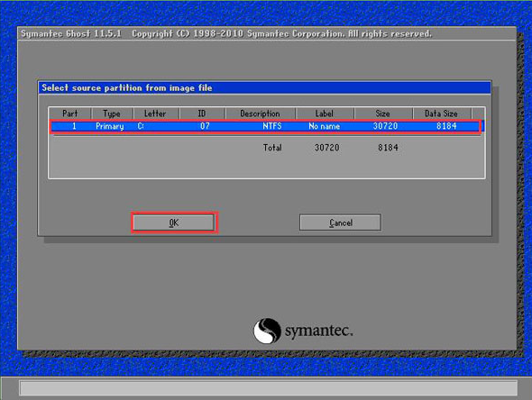This screenshot has height=400, width=532.
Task: Click the Cancel button
Action: point(340,223)
